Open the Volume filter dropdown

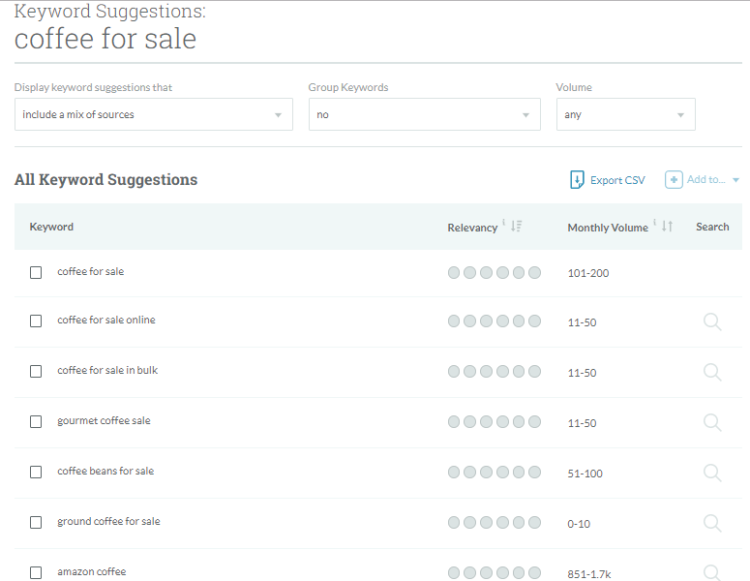pos(625,115)
